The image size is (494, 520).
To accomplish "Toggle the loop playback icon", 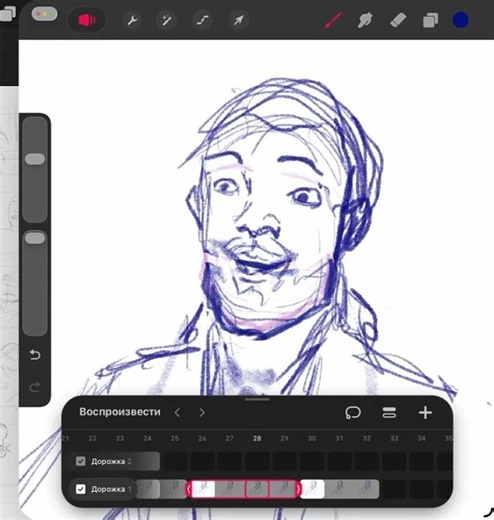I will [x=353, y=413].
